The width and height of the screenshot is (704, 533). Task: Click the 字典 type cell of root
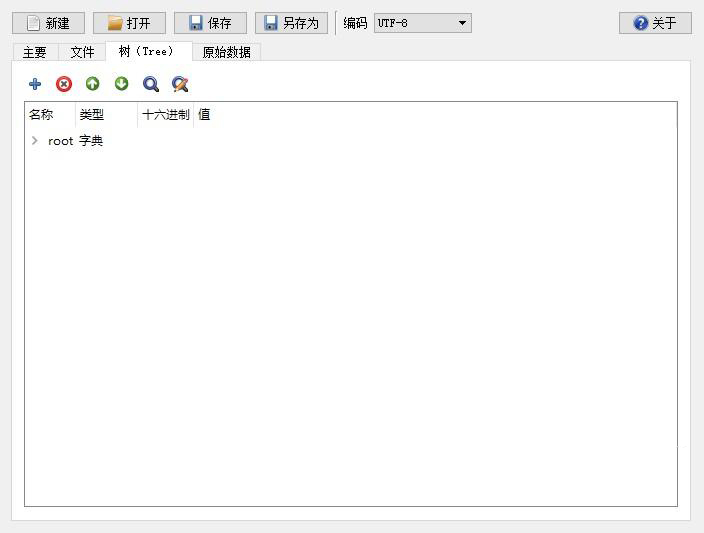91,141
